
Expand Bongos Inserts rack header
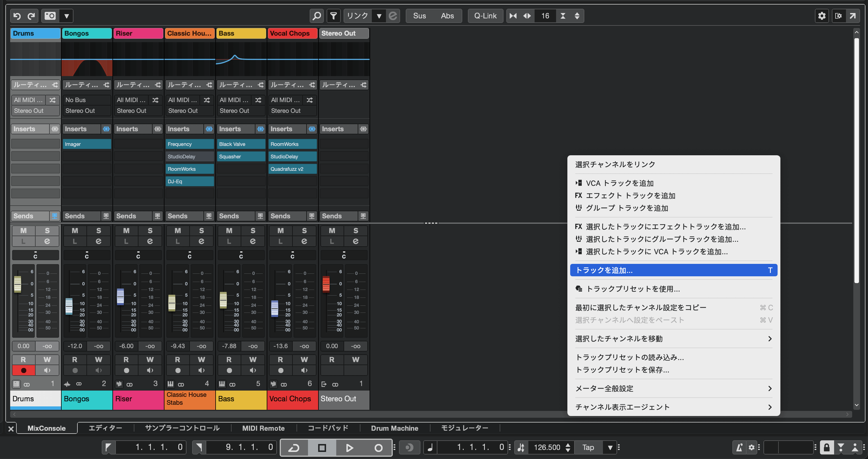(x=82, y=129)
